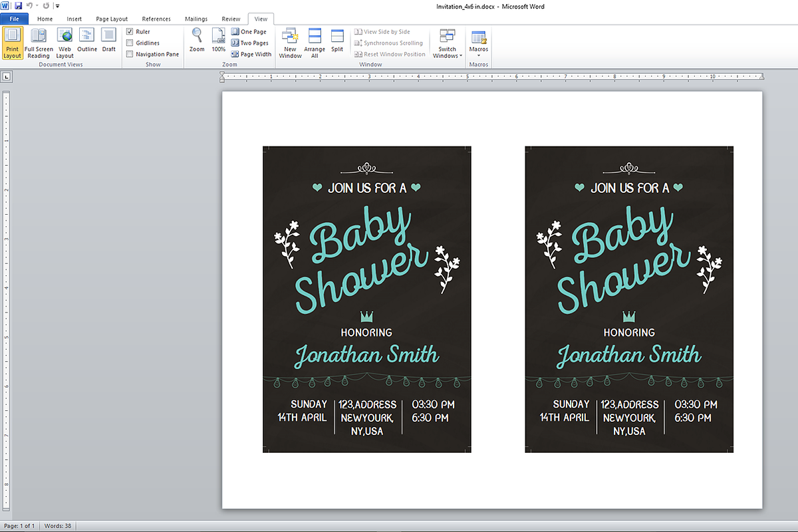Select the left Baby Shower invitation image
This screenshot has height=532, width=798.
(367, 299)
